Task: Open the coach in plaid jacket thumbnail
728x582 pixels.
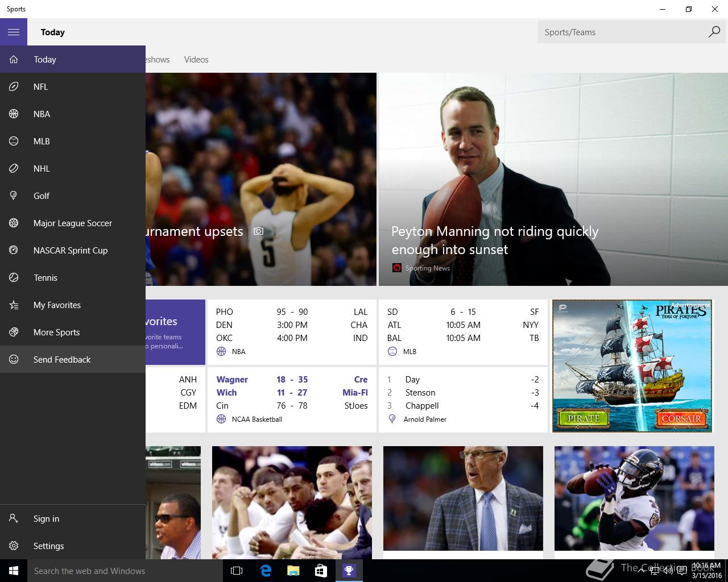Action: (x=463, y=498)
